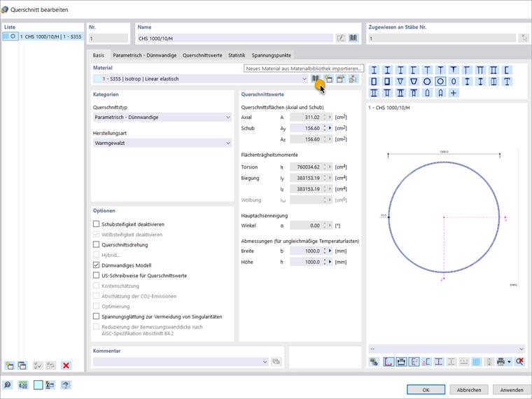The height and width of the screenshot is (399, 532).
Task: Select list entry CHS 1000/10/H | 1 - S355
Action: click(x=43, y=36)
